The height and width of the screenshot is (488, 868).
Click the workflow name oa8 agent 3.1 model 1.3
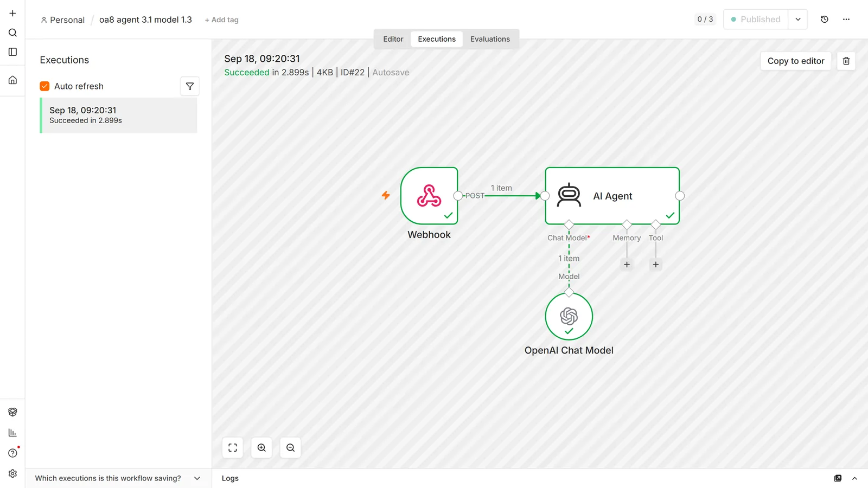tap(145, 20)
